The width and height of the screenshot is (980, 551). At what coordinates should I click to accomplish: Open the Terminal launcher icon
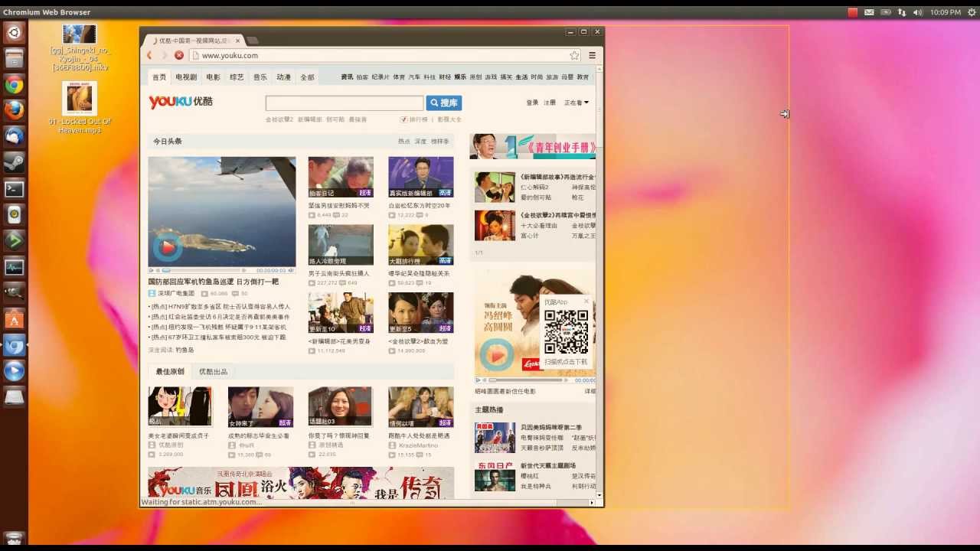[14, 188]
